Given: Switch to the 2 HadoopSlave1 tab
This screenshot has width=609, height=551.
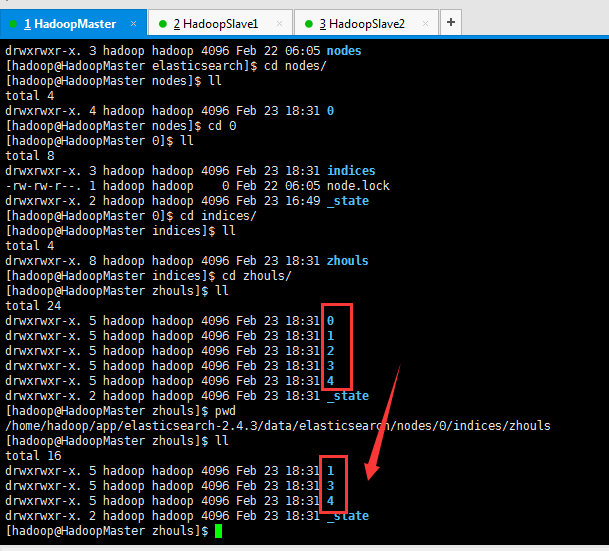Looking at the screenshot, I should pyautogui.click(x=220, y=23).
